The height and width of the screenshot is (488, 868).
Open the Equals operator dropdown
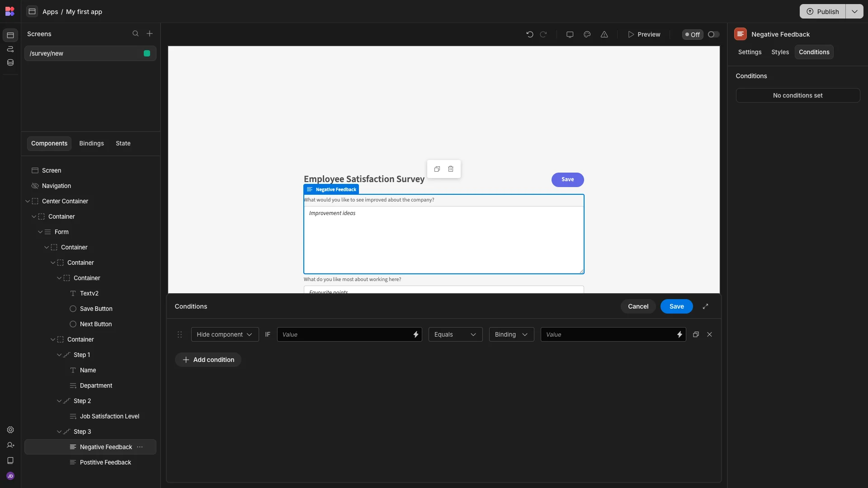coord(455,334)
